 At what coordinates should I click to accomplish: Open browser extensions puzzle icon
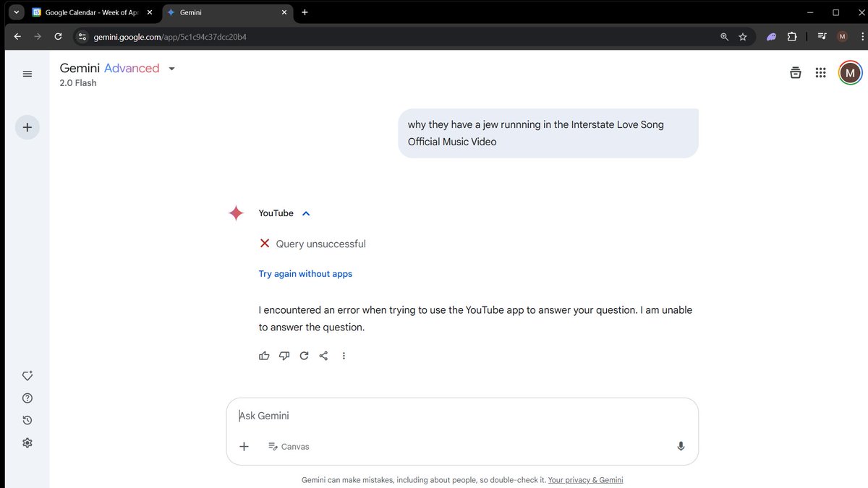pyautogui.click(x=792, y=36)
